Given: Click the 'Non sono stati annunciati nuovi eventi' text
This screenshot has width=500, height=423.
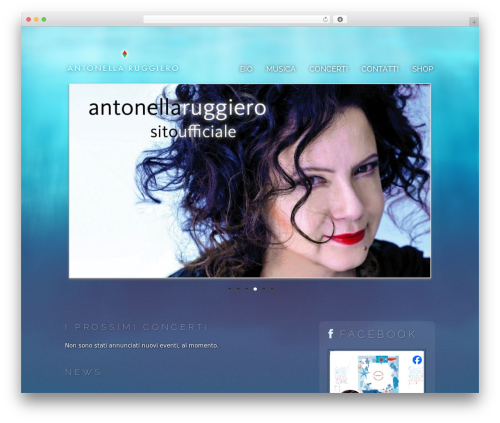Looking at the screenshot, I should click(x=141, y=345).
